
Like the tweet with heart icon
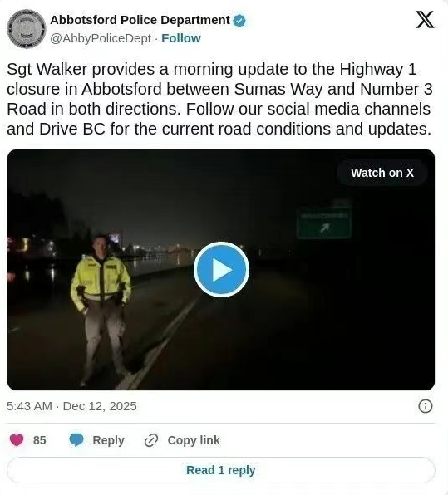pyautogui.click(x=17, y=440)
